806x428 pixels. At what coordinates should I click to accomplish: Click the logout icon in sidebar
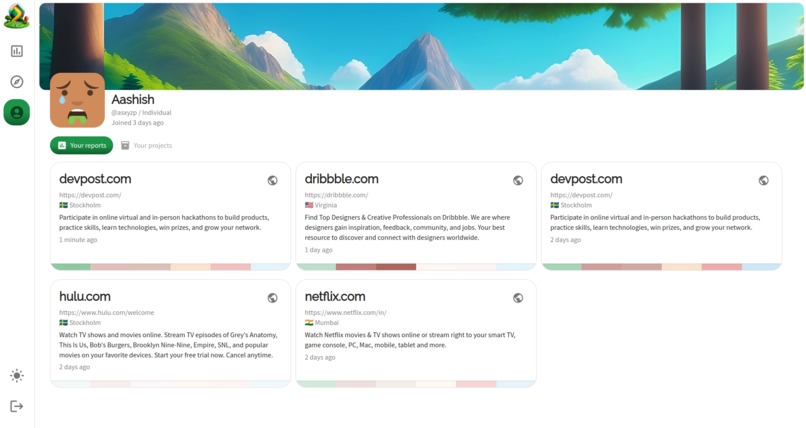pyautogui.click(x=16, y=406)
